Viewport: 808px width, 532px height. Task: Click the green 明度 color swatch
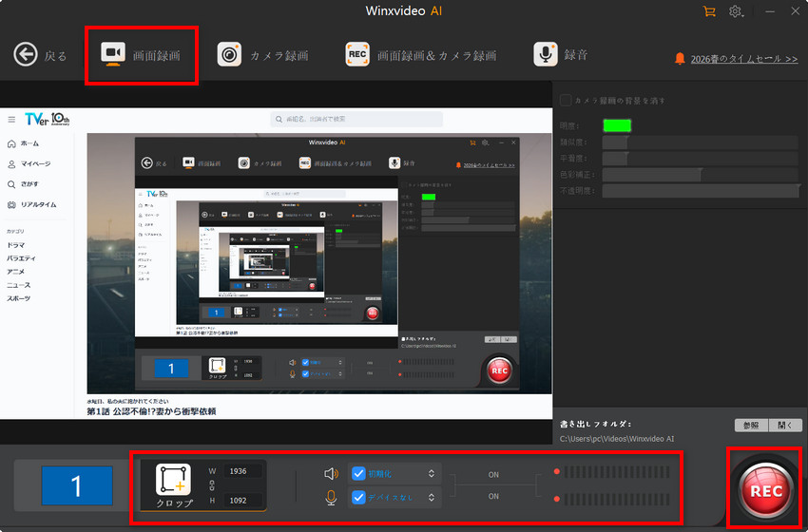coord(617,125)
